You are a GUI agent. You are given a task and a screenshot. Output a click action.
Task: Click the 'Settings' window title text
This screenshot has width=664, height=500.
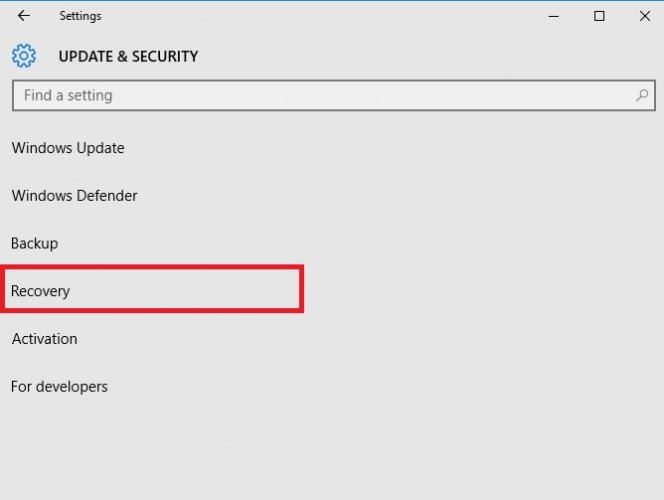coord(80,16)
